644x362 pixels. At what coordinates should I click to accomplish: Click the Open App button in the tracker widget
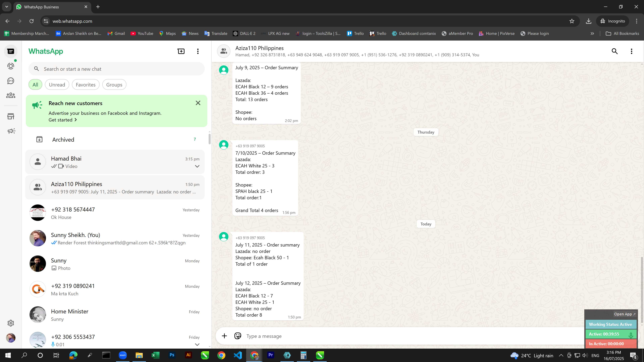(625, 314)
